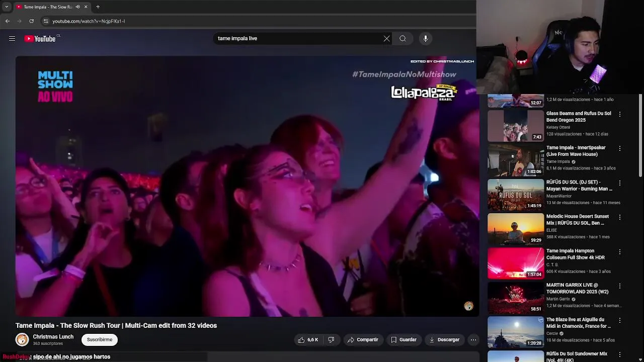Open Christmas Lunch channel avatar
Screen dimensions: 644x362
[x=22, y=340]
